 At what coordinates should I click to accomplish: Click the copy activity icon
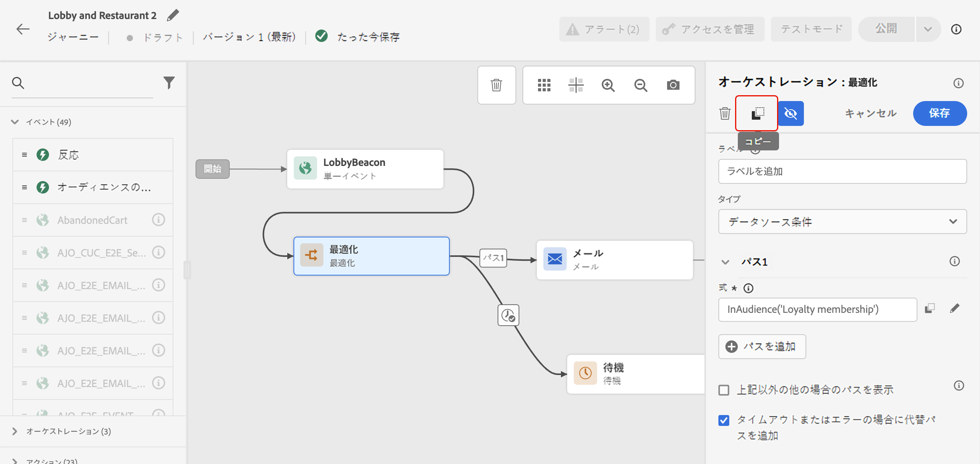(757, 113)
